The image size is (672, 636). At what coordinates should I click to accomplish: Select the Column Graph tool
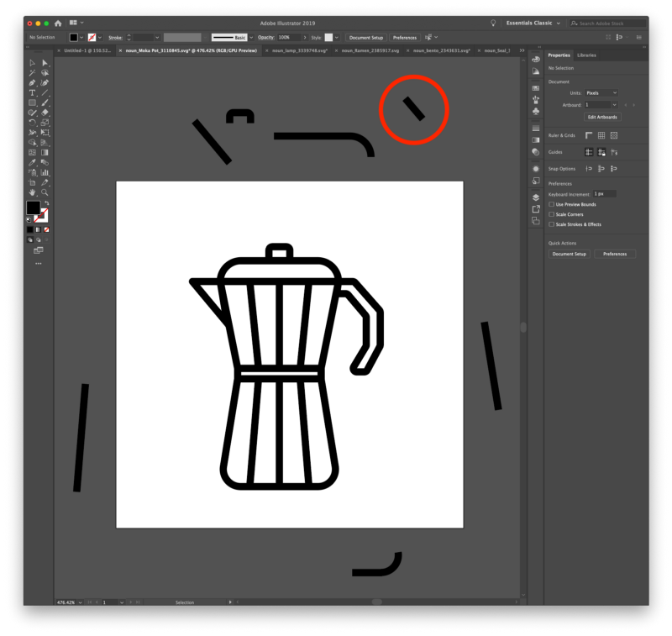45,172
